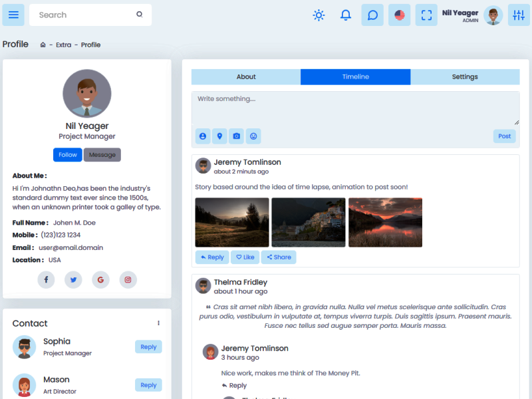
Task: Attach a photo with the camera icon
Action: tap(236, 136)
